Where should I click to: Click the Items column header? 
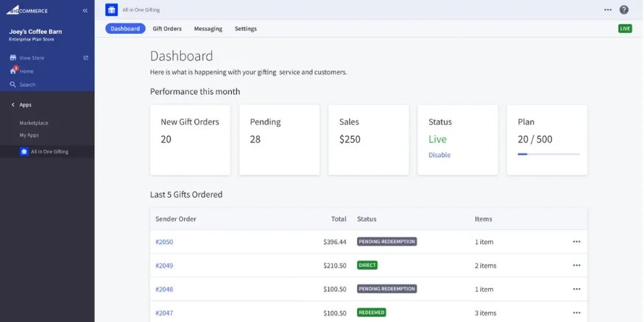pos(484,219)
